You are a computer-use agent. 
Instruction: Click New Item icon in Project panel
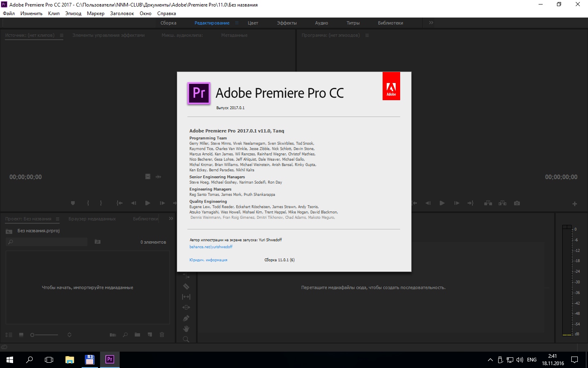pos(150,335)
